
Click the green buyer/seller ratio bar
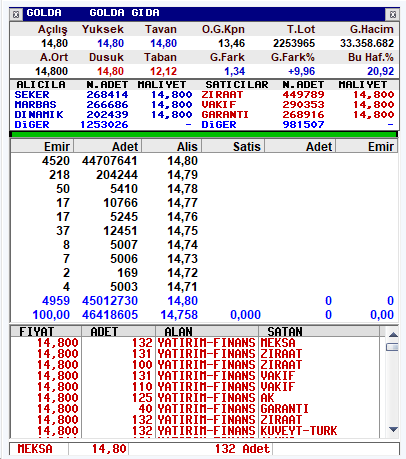point(203,134)
